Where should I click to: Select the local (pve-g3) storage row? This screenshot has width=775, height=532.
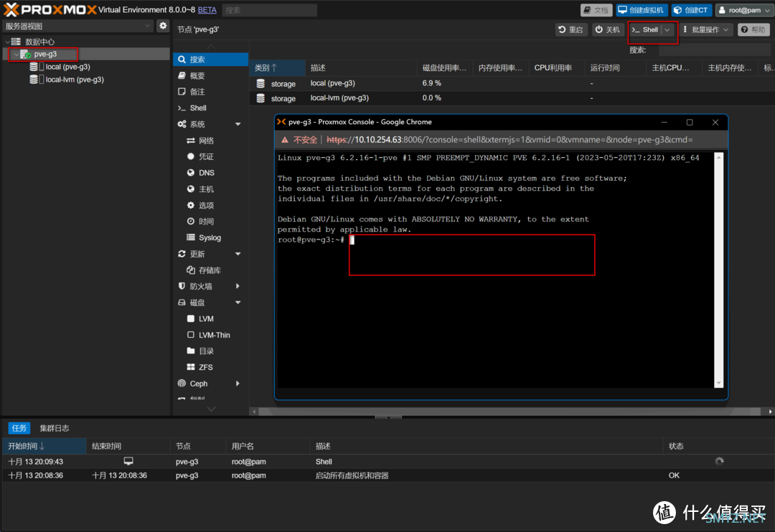[x=512, y=83]
